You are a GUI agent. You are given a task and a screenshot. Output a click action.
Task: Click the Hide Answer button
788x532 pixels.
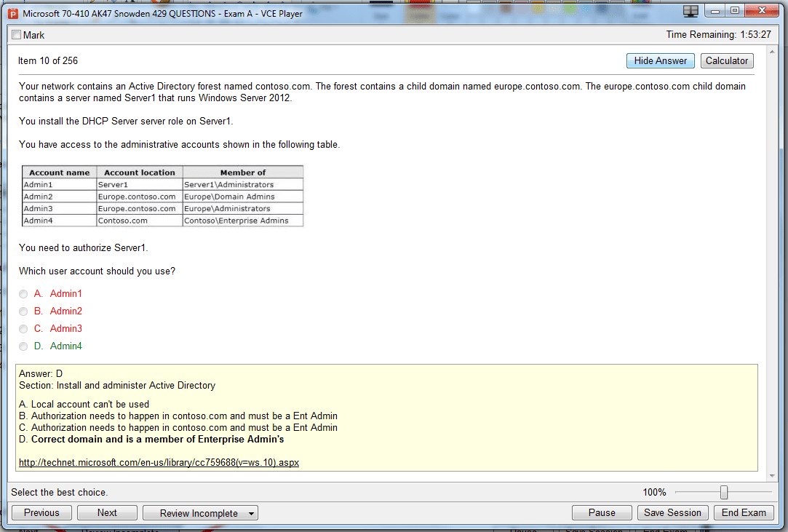[661, 61]
